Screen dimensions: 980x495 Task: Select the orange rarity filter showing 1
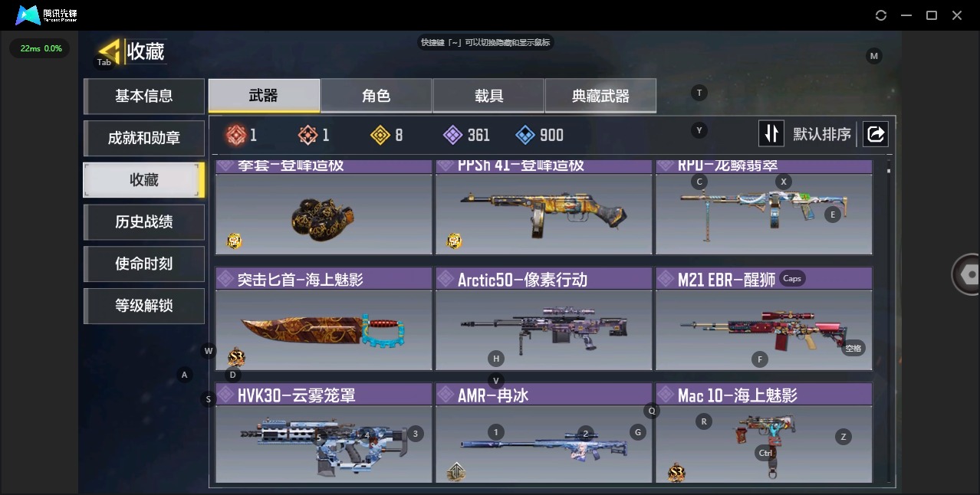pos(307,135)
